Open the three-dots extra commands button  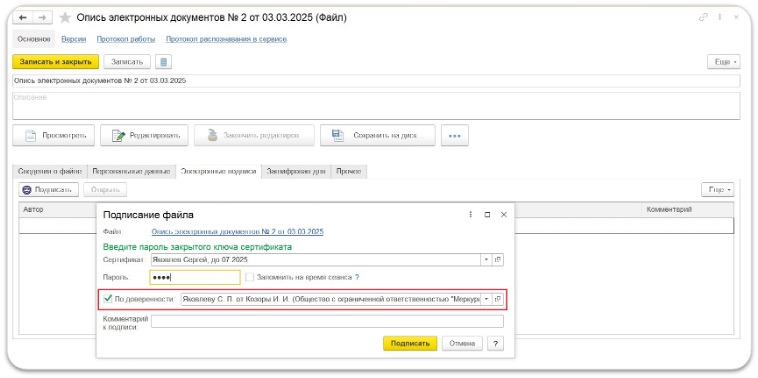click(454, 136)
